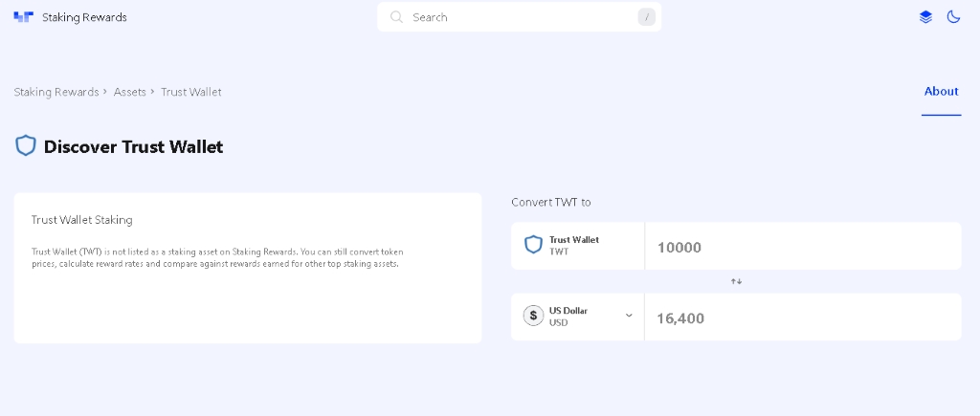Navigate to Assets in the breadcrumb
This screenshot has width=980, height=416.
coord(130,92)
